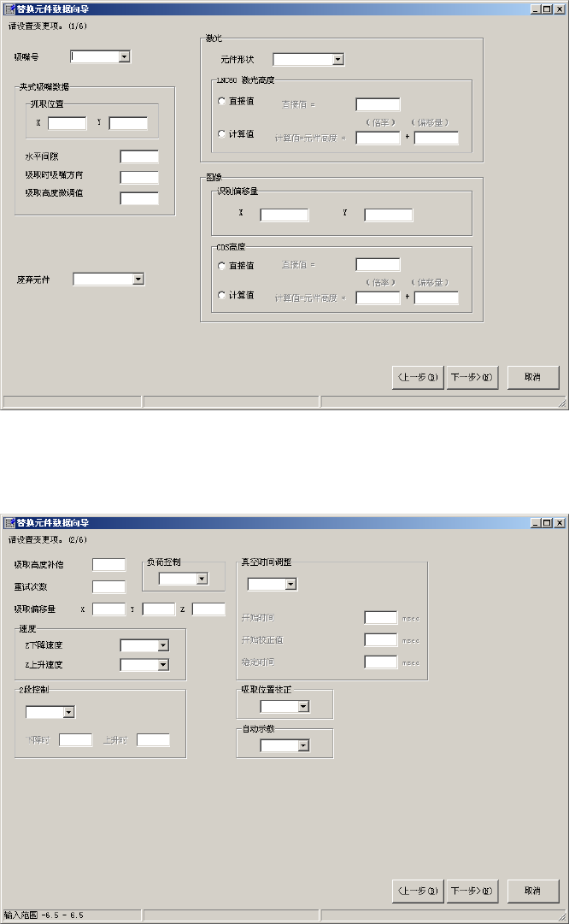This screenshot has height=924, width=569.
Task: Maximize the 1/6 wizard window
Action: point(546,9)
